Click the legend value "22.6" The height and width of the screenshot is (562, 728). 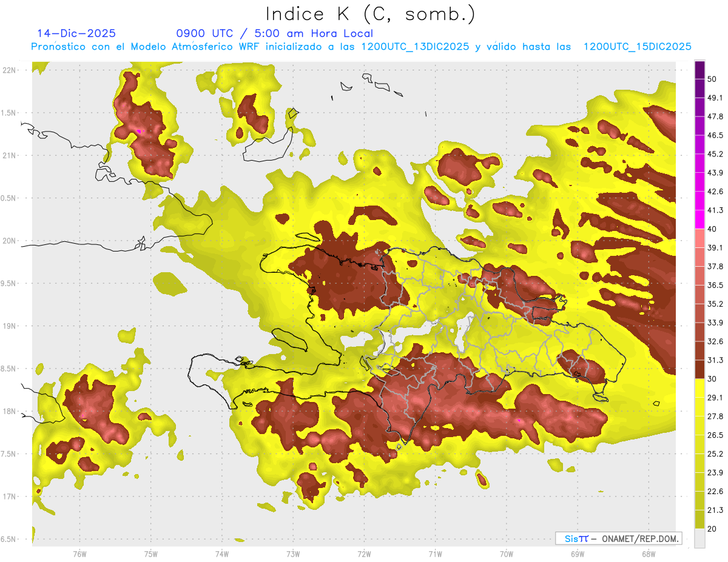pyautogui.click(x=716, y=491)
